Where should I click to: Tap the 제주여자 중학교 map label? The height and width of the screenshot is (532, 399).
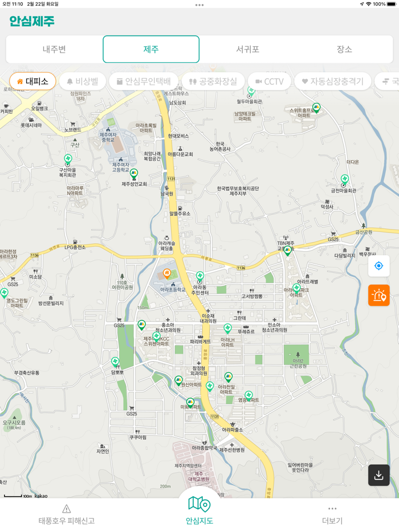tap(108, 137)
